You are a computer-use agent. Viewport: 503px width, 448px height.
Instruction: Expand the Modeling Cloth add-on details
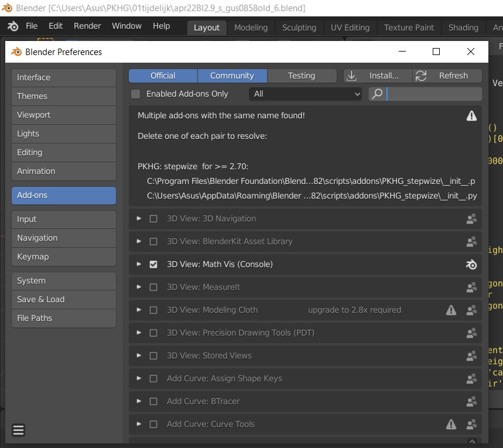139,310
